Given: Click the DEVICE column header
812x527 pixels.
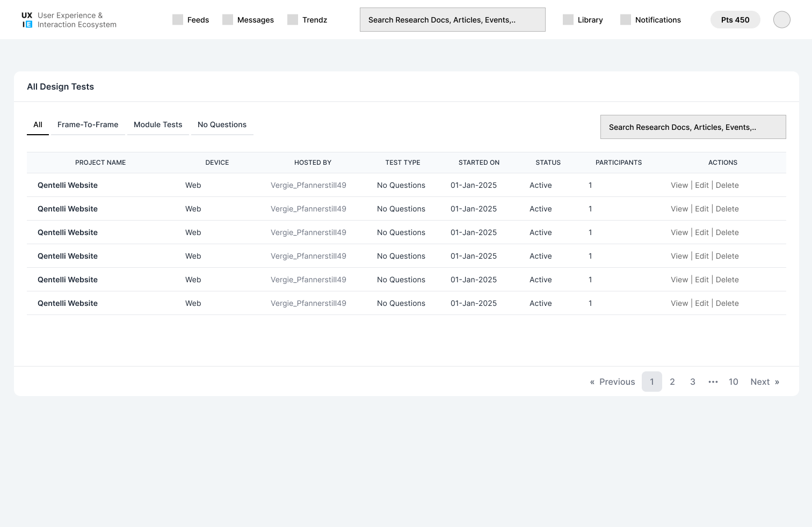Looking at the screenshot, I should [x=217, y=163].
